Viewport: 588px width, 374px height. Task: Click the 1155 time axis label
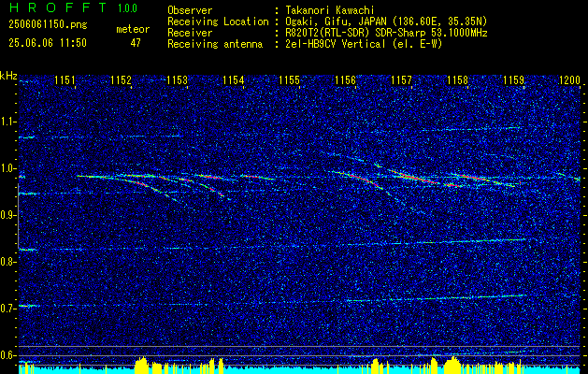click(290, 80)
